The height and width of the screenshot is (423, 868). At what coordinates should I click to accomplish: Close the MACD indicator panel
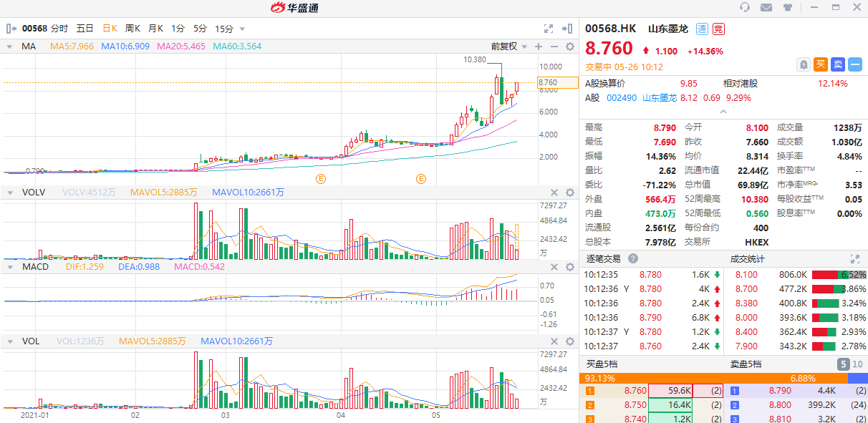point(554,266)
